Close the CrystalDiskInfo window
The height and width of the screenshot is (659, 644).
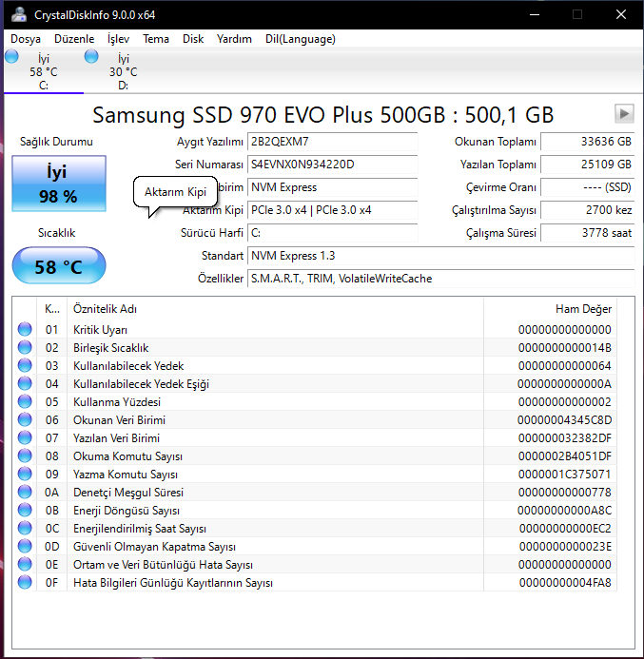(621, 14)
